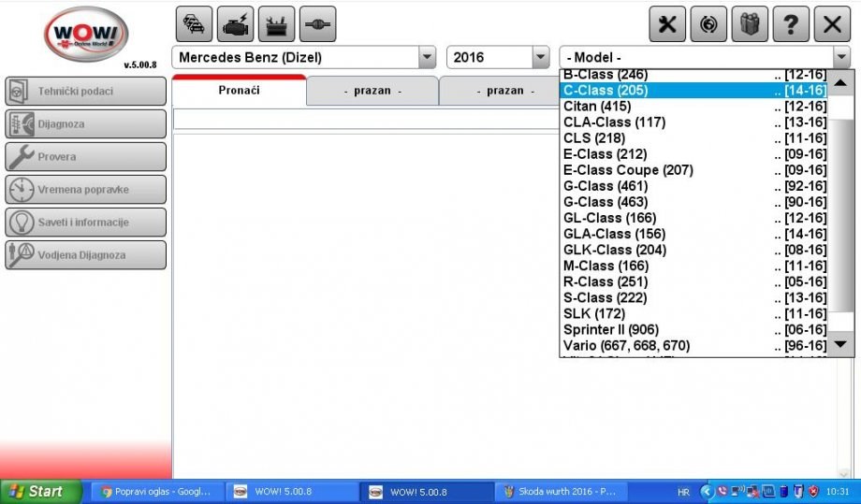Choose Sprinter II (906) in model list
This screenshot has width=861, height=504.
[693, 329]
